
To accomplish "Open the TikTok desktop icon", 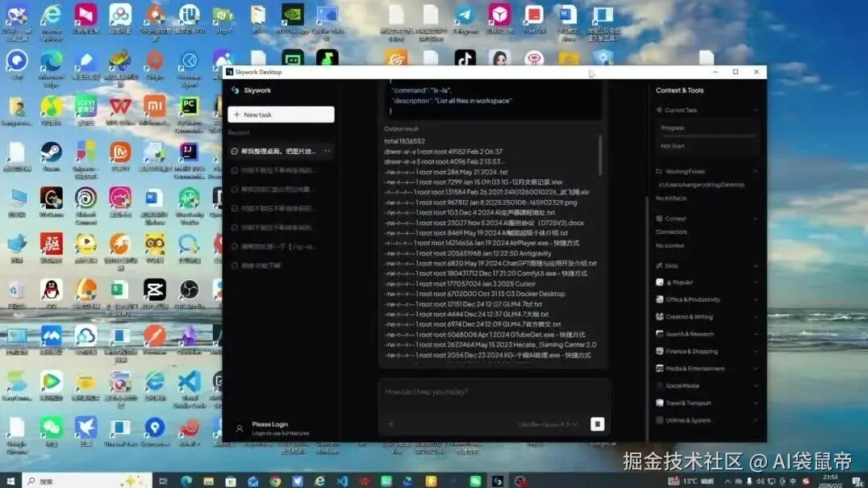I will point(465,57).
